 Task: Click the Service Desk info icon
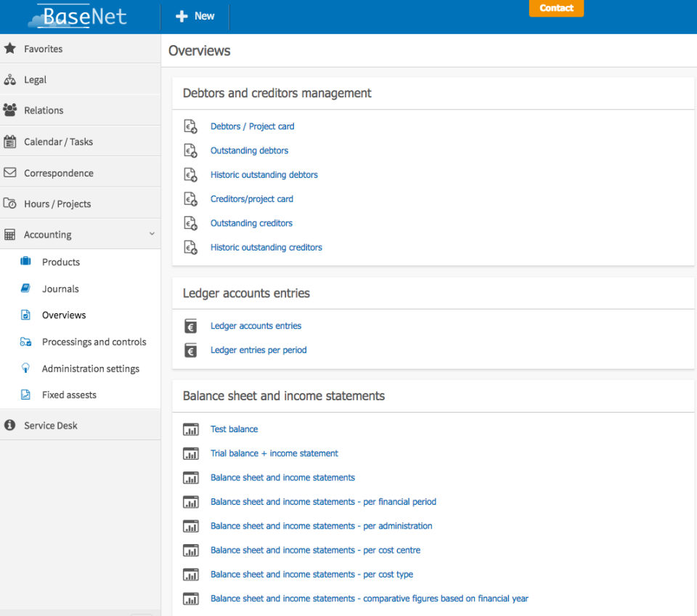(10, 426)
